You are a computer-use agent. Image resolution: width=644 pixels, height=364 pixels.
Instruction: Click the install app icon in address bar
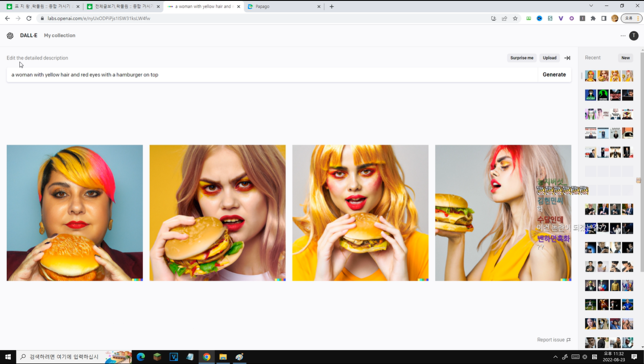493,19
